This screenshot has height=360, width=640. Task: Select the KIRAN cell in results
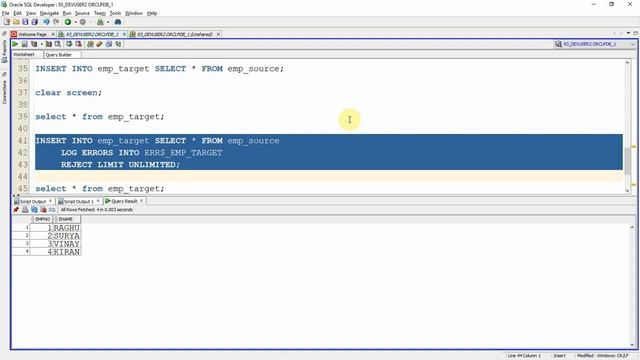67,252
